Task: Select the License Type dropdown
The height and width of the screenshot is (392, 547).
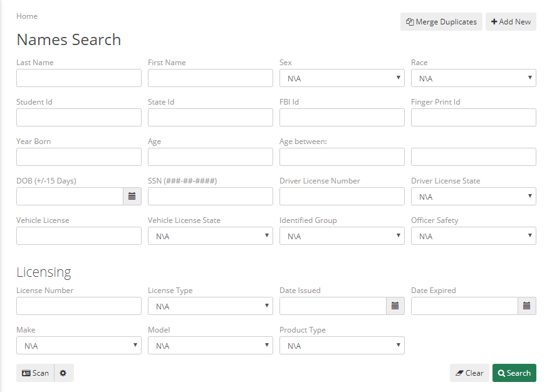Action: tap(211, 306)
